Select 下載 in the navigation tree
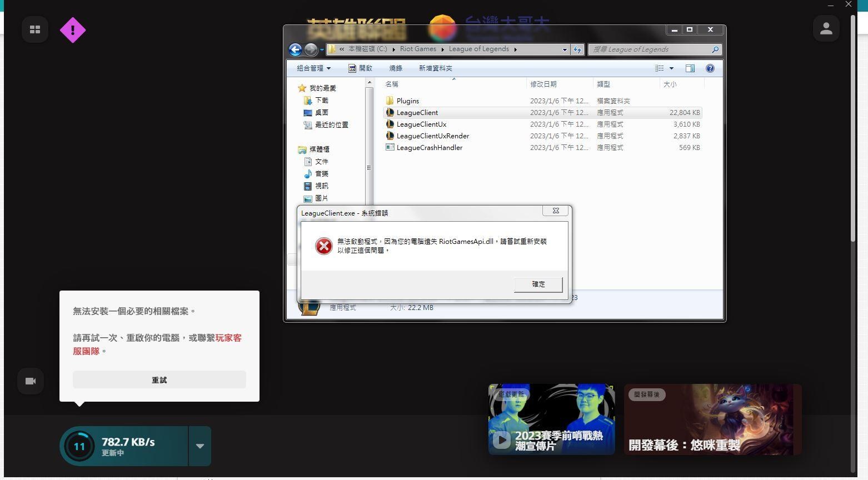The width and height of the screenshot is (868, 480). 316,101
